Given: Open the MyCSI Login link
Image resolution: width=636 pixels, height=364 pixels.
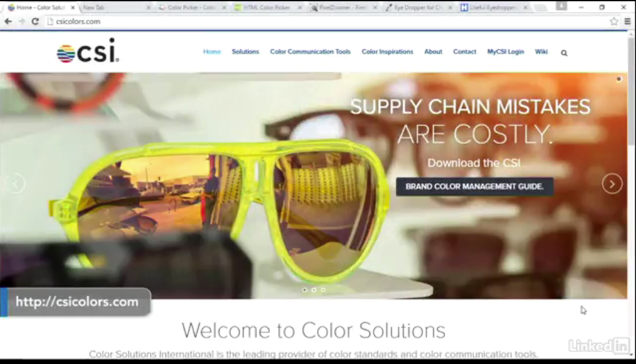Looking at the screenshot, I should coord(505,52).
